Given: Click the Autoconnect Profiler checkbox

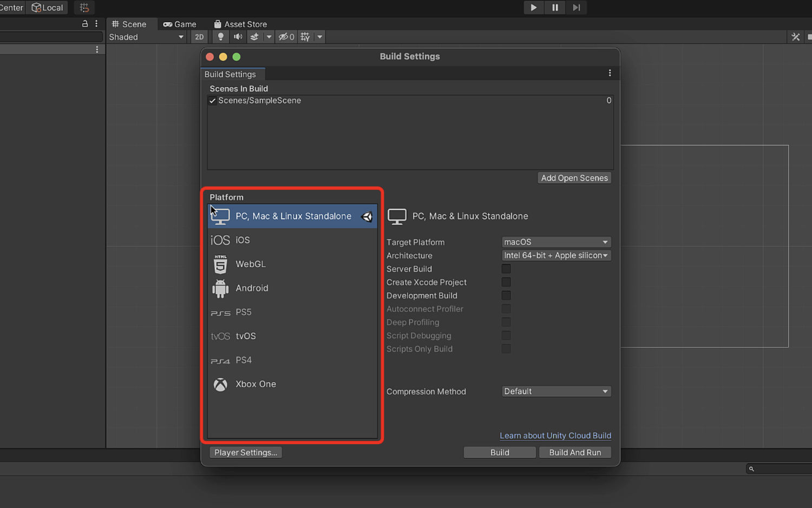Looking at the screenshot, I should [x=506, y=309].
